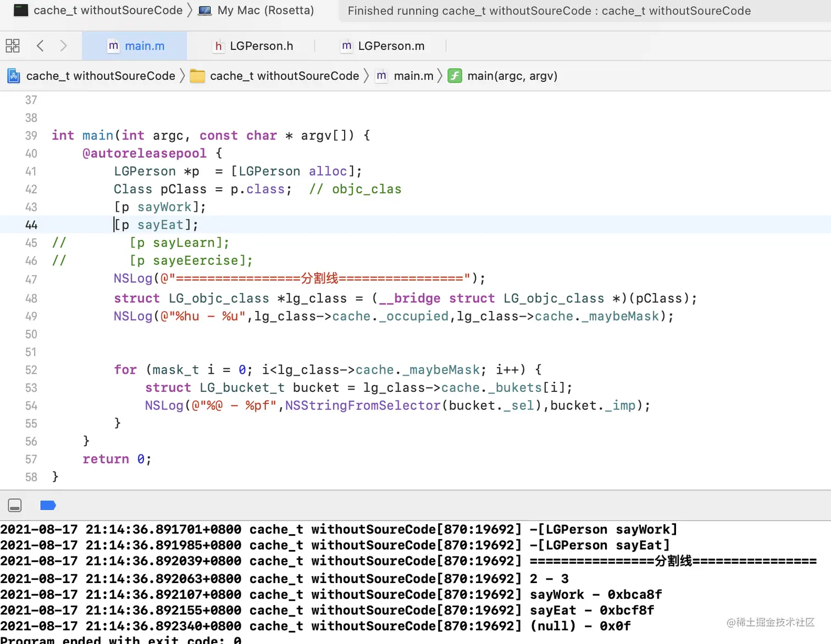Click console output 'sayEat - 0xbcf8f'
The width and height of the screenshot is (831, 644).
tap(592, 610)
